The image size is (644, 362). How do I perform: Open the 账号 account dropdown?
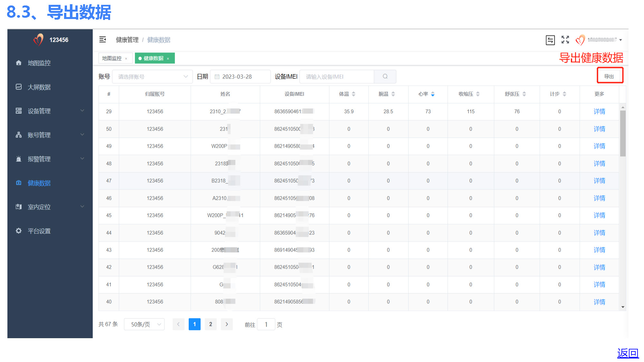click(x=152, y=77)
